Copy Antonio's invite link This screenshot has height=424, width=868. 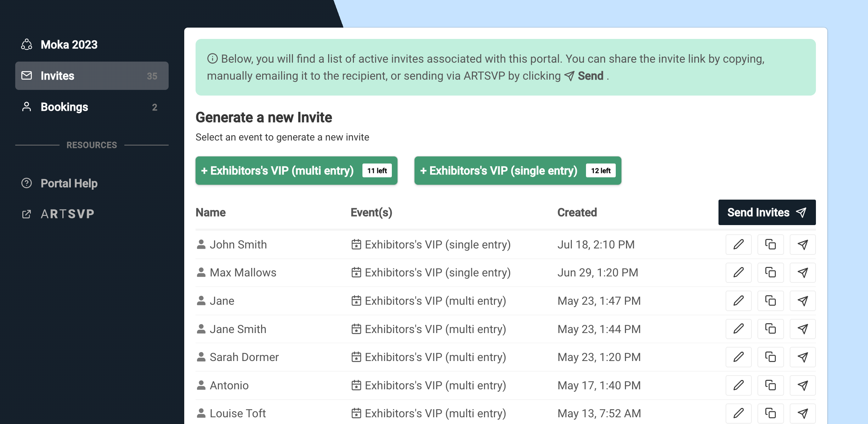pyautogui.click(x=770, y=385)
